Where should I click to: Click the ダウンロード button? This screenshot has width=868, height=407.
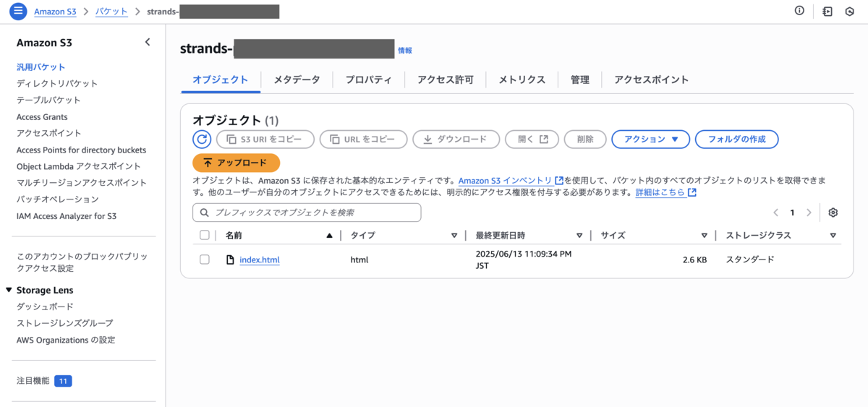[456, 140]
